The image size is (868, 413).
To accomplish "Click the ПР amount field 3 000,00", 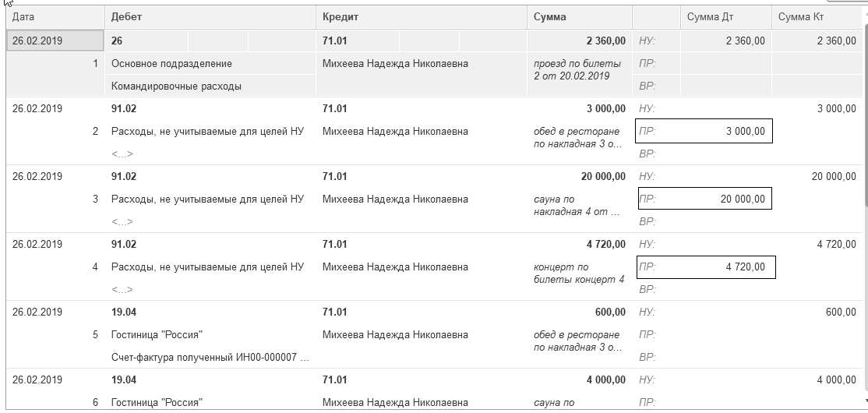I will pyautogui.click(x=705, y=132).
